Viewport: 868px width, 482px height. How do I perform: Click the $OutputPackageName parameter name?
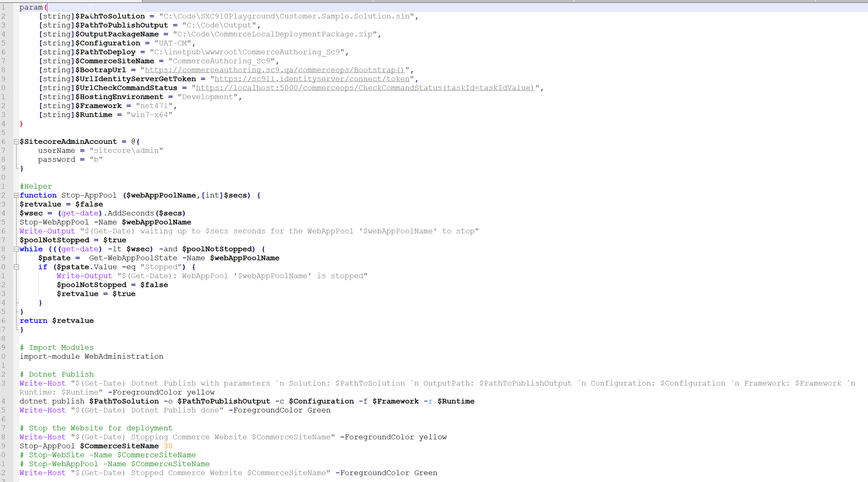pyautogui.click(x=117, y=34)
